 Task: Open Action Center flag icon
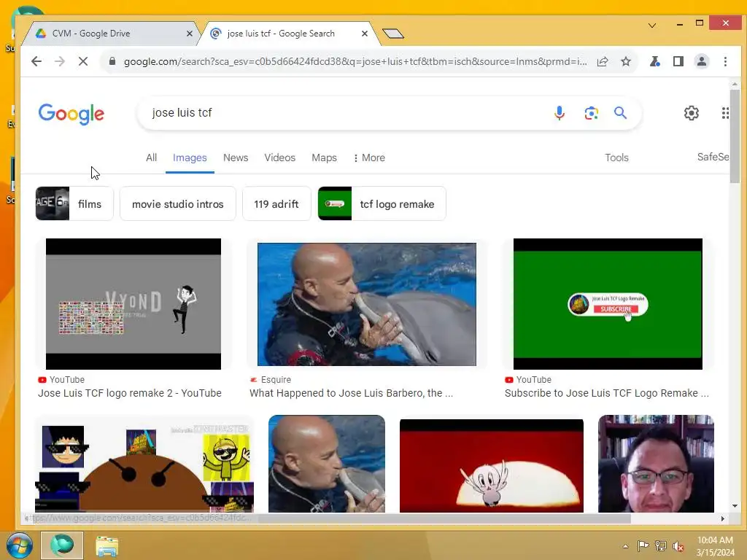643,545
